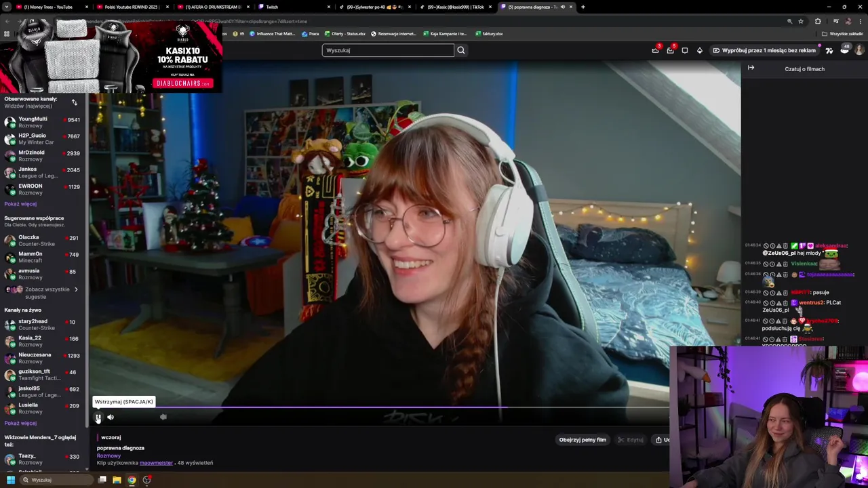
Task: Click Wypróbuj przez 1 miesiąc bez reklam
Action: (764, 50)
